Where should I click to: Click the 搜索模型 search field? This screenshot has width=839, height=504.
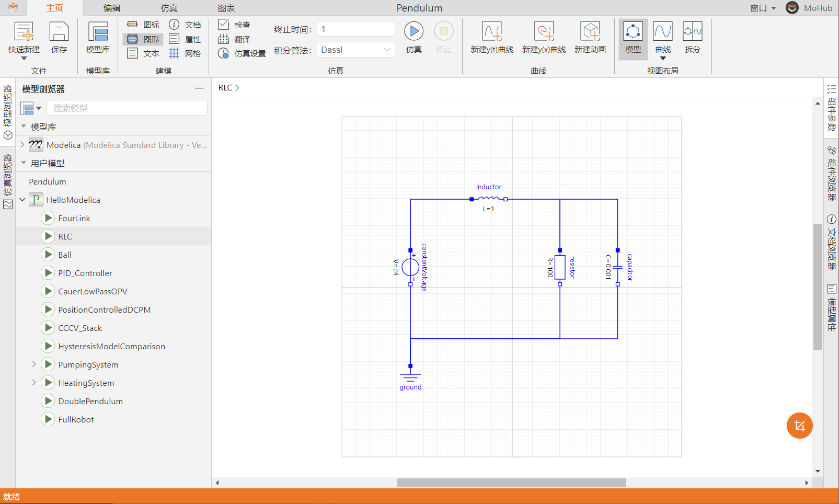coord(127,108)
